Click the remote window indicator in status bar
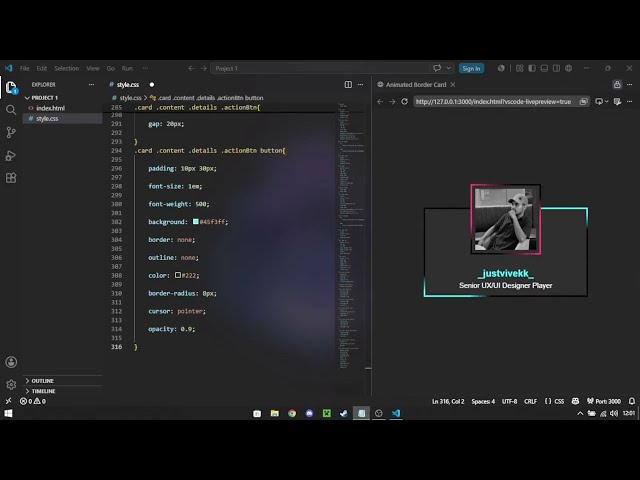Viewport: 640px width, 480px height. [x=9, y=401]
